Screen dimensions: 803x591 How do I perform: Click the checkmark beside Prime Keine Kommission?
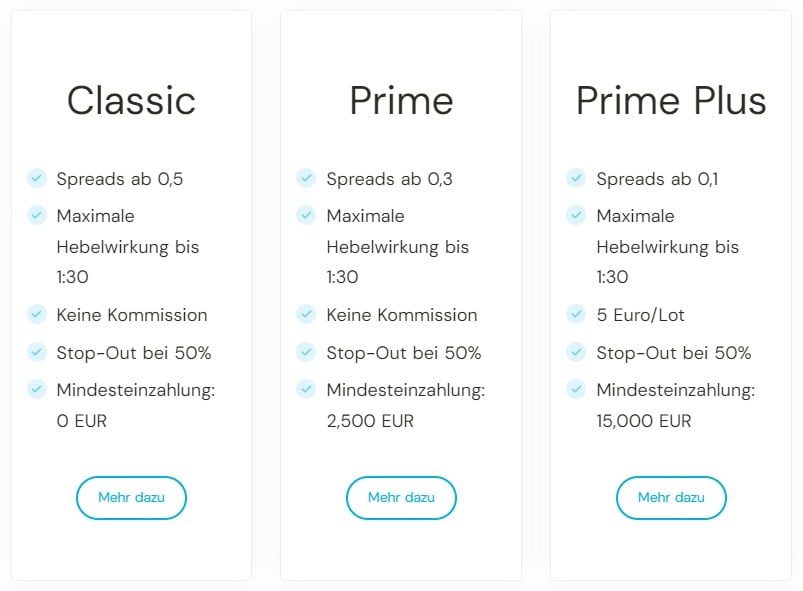tap(306, 314)
